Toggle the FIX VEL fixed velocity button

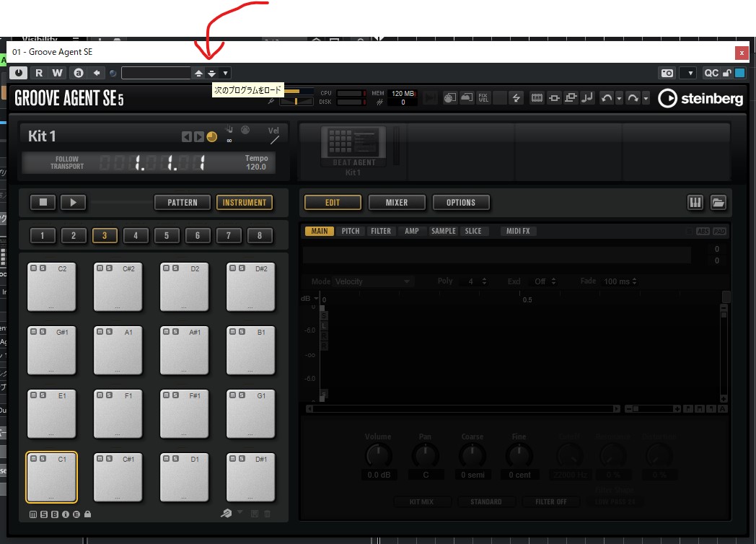(483, 98)
